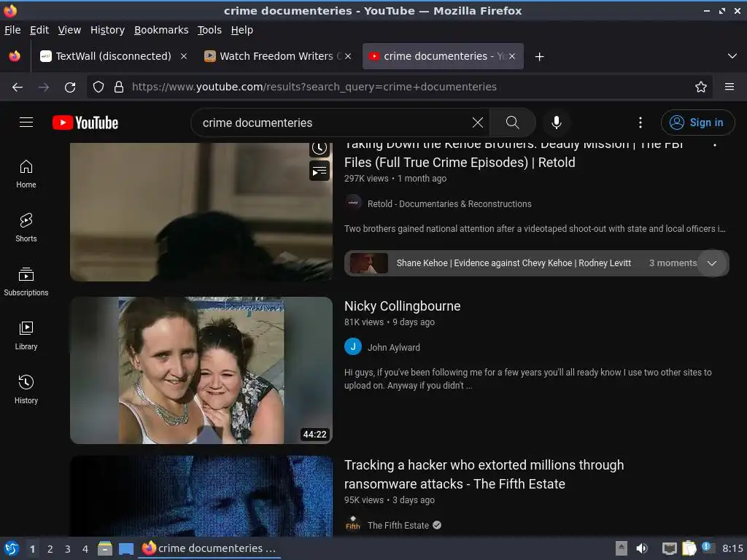Show site security info via padlock
The height and width of the screenshot is (560, 747).
(119, 87)
